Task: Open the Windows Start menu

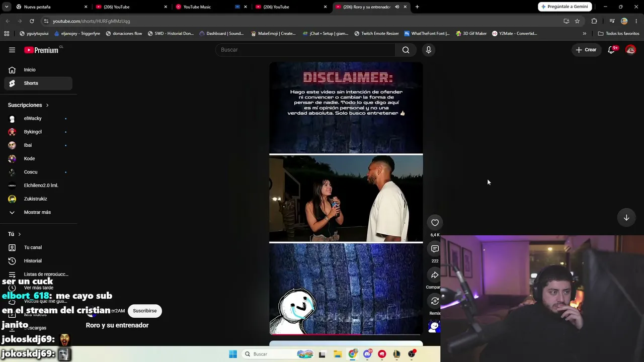Action: click(233, 354)
